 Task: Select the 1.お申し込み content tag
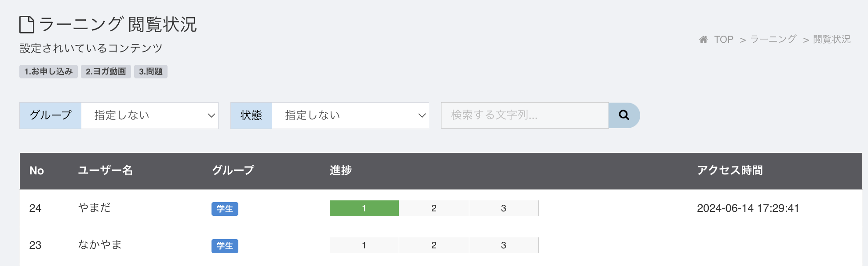point(48,71)
